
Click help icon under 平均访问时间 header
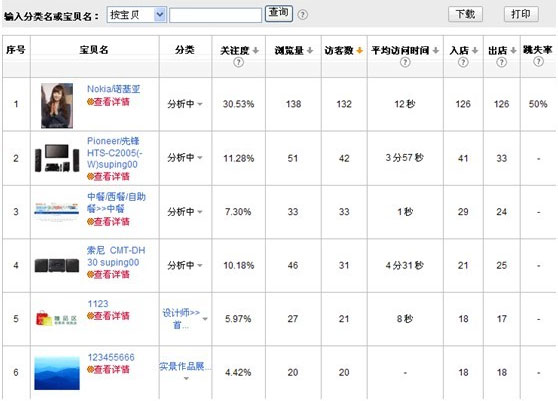tap(405, 62)
